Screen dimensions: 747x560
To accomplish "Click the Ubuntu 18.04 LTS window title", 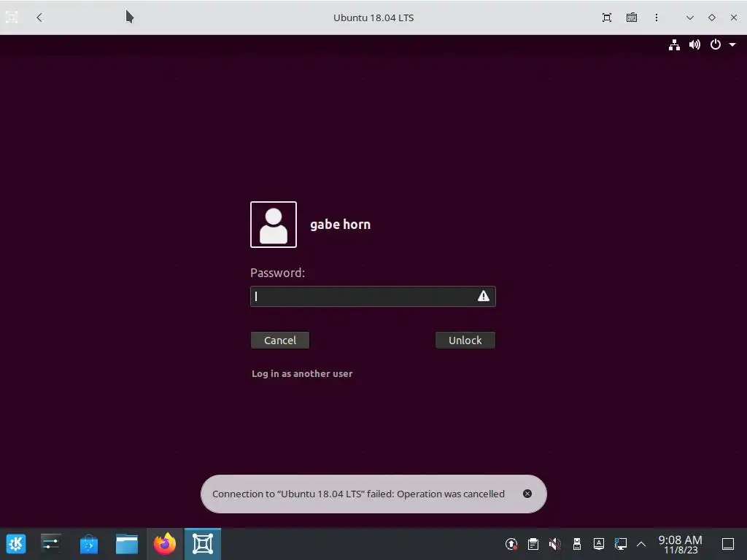I will (x=373, y=17).
